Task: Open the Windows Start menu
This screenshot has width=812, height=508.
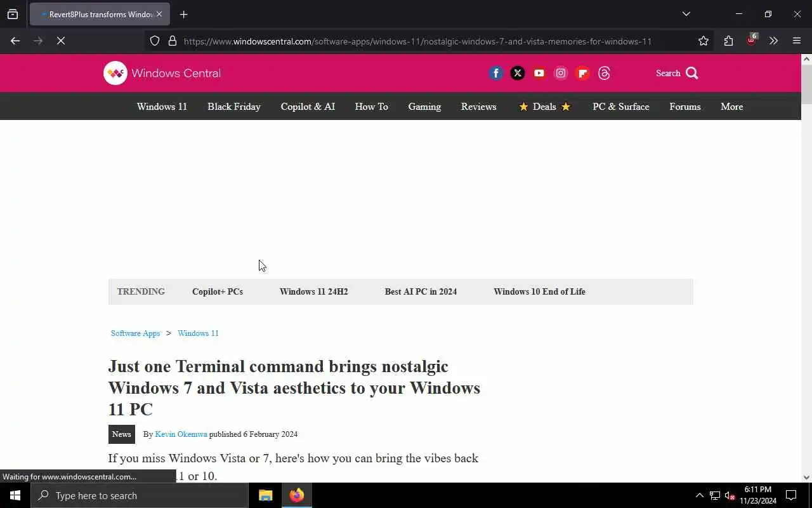Action: [x=15, y=495]
